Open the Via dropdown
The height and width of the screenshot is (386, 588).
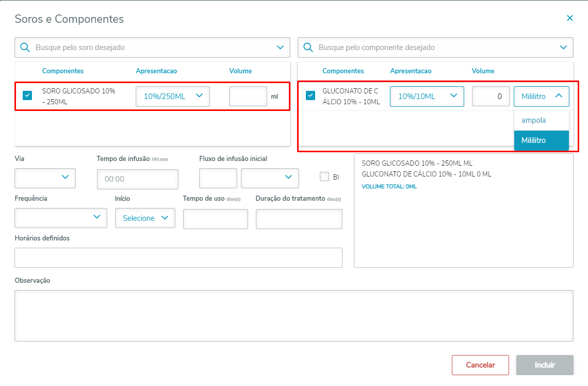coord(45,178)
